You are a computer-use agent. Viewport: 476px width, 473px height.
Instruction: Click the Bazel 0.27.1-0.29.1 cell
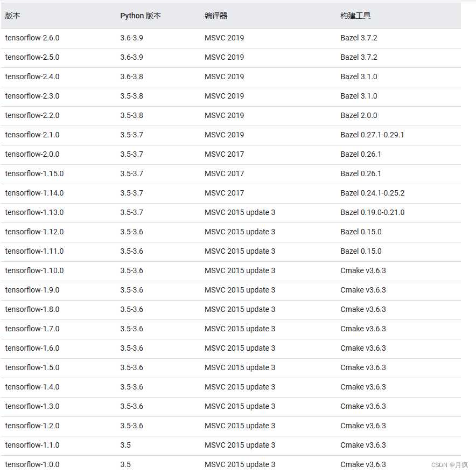click(372, 135)
